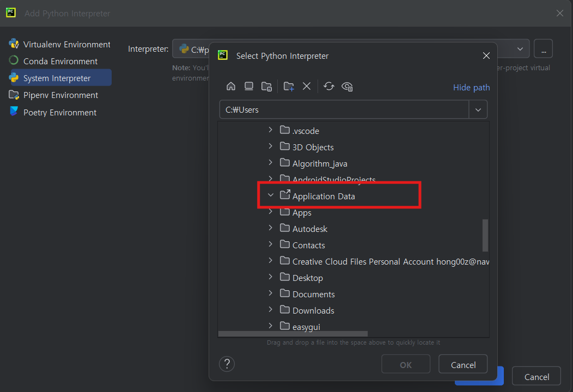Click the vertical scrollbar in file tree
The image size is (573, 392).
[x=485, y=235]
